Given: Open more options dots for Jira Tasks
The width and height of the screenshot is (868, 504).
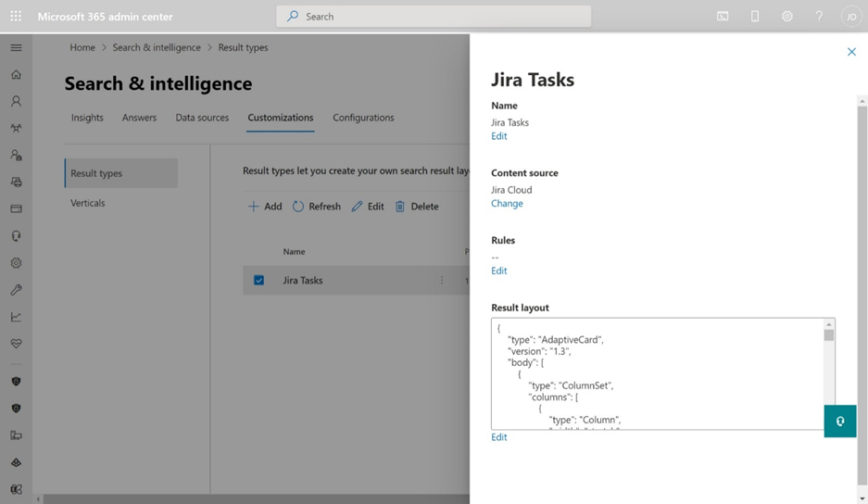Looking at the screenshot, I should (x=442, y=280).
